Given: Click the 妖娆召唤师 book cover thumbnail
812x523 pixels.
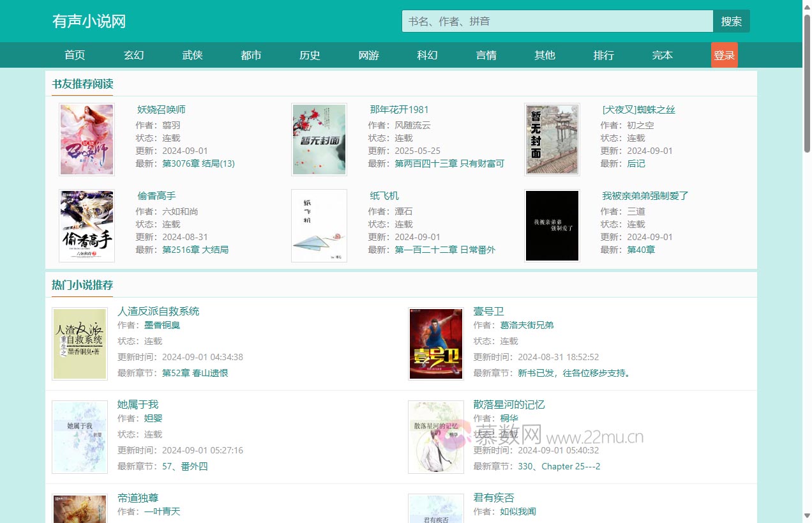Looking at the screenshot, I should pyautogui.click(x=87, y=139).
